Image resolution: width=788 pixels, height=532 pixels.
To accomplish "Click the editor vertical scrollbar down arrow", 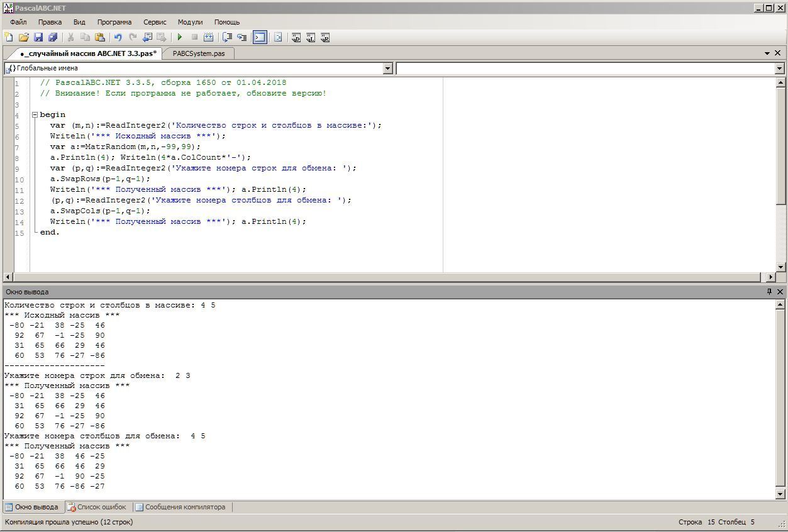I will [x=780, y=267].
